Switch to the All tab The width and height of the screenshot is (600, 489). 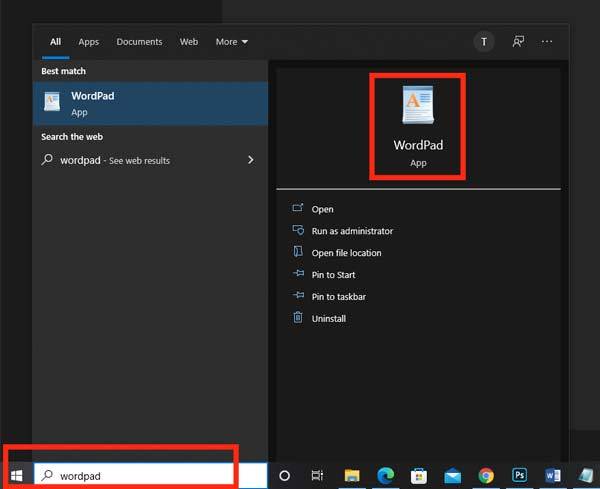pos(55,42)
